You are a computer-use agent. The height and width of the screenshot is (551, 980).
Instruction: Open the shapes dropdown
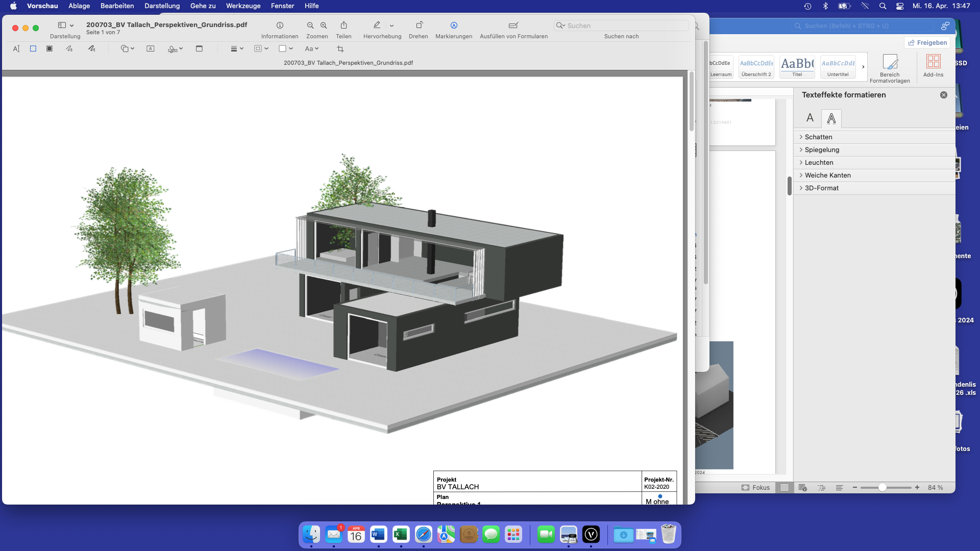128,49
